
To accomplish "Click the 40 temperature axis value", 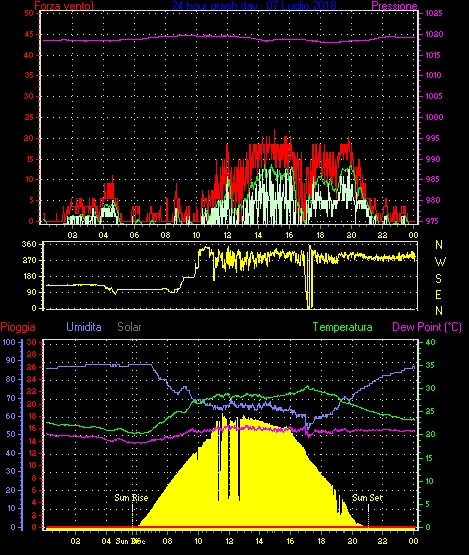I will coord(430,342).
